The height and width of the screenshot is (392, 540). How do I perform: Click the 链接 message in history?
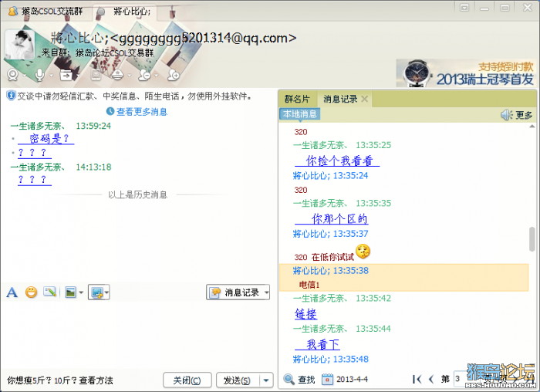[305, 314]
